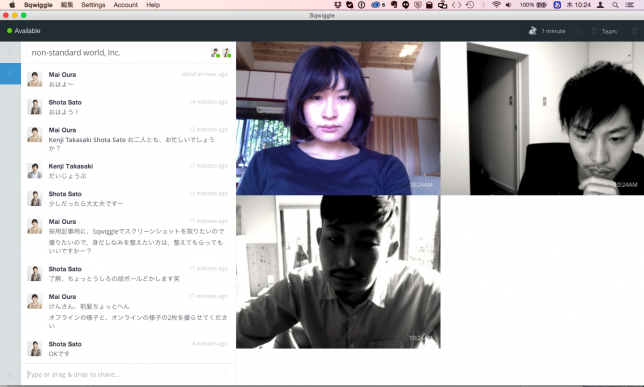Click the だいじょうぶ message text
The width and height of the screenshot is (644, 387).
pos(67,176)
